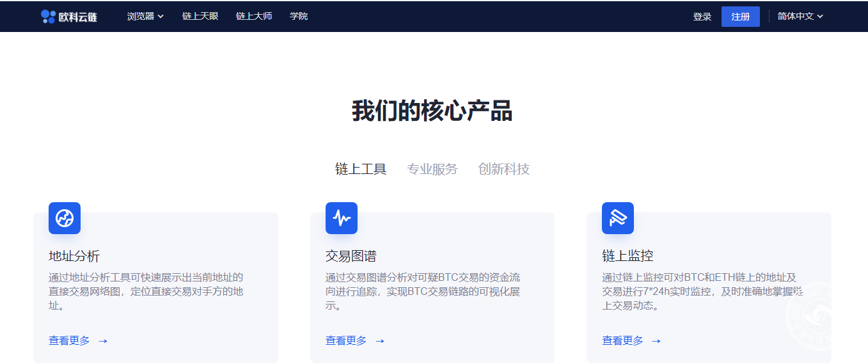This screenshot has height=364, width=868.
Task: Click the 欧科云链 logo icon
Action: [x=49, y=17]
